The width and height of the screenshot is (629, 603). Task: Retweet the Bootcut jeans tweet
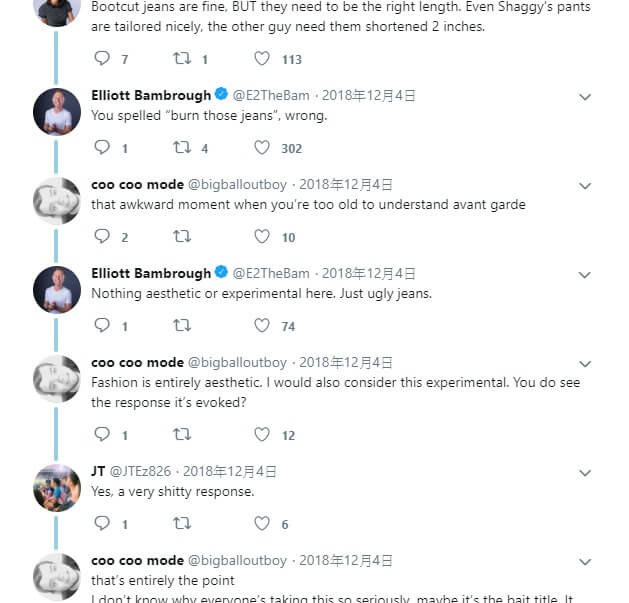click(181, 59)
